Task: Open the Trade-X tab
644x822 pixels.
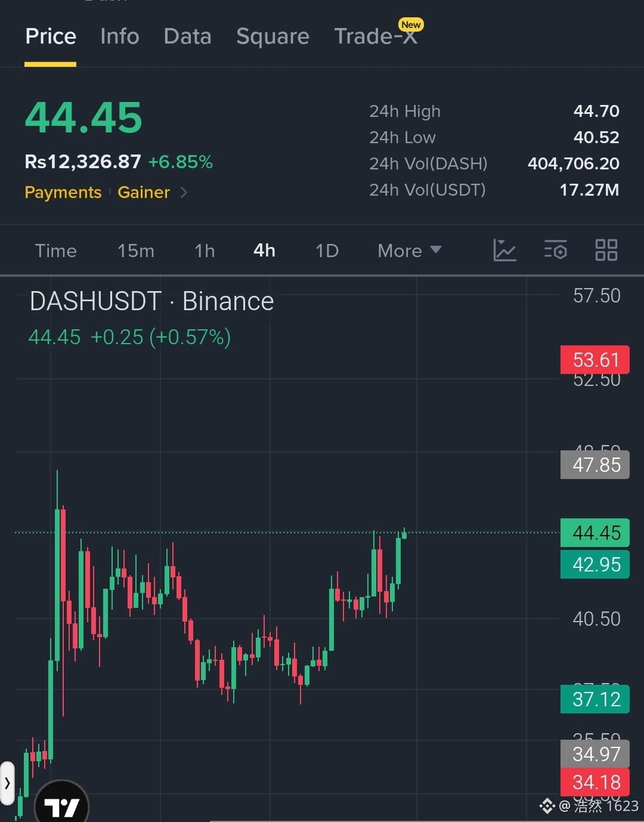Action: (376, 36)
